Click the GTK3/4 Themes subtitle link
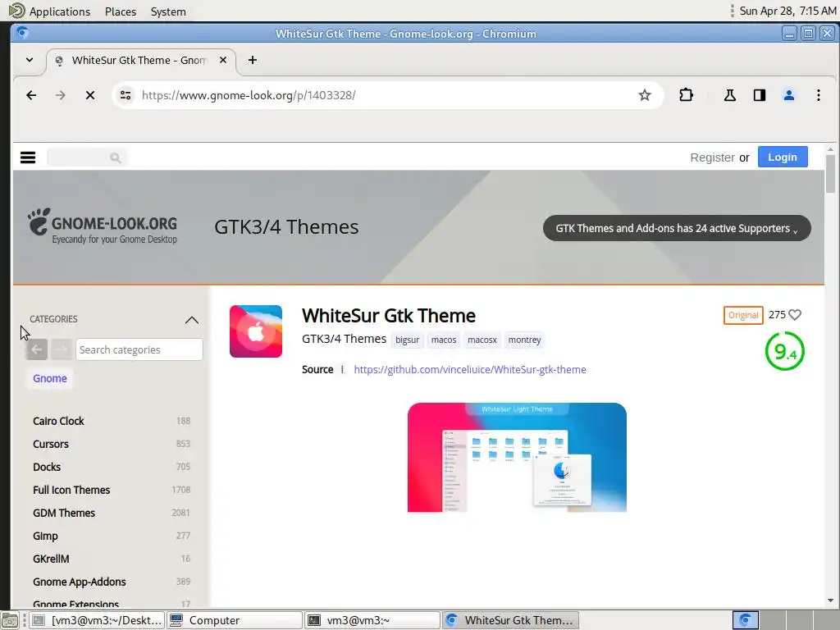 (x=344, y=339)
